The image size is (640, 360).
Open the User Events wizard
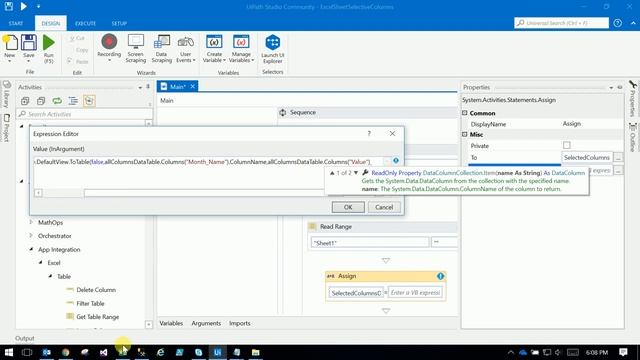[x=186, y=48]
